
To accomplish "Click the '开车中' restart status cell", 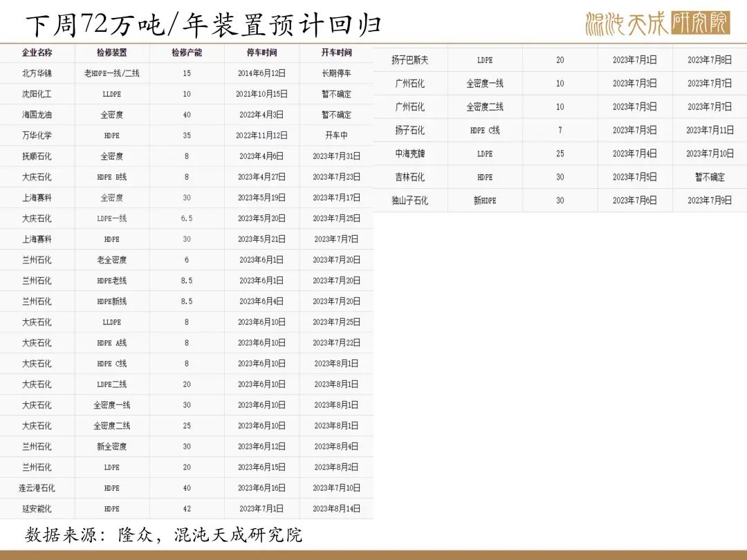I will [x=336, y=136].
